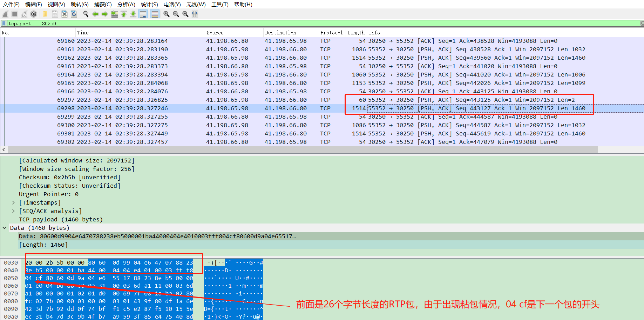The image size is (644, 320).
Task: Zoom in the main window text
Action: pos(167,14)
